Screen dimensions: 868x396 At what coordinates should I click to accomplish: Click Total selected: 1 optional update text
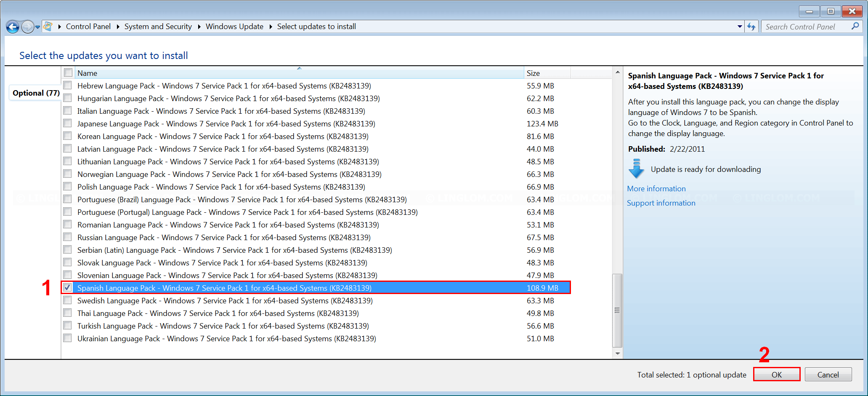(692, 375)
